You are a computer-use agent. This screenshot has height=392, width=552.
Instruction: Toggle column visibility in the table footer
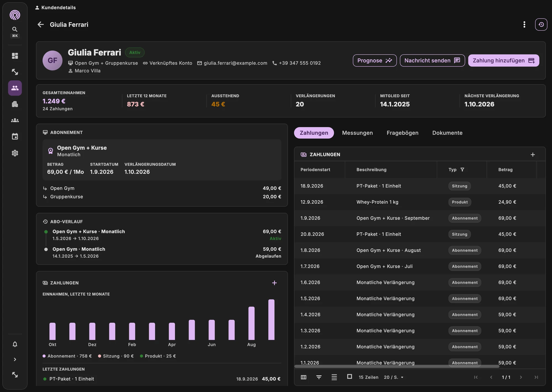tap(304, 377)
